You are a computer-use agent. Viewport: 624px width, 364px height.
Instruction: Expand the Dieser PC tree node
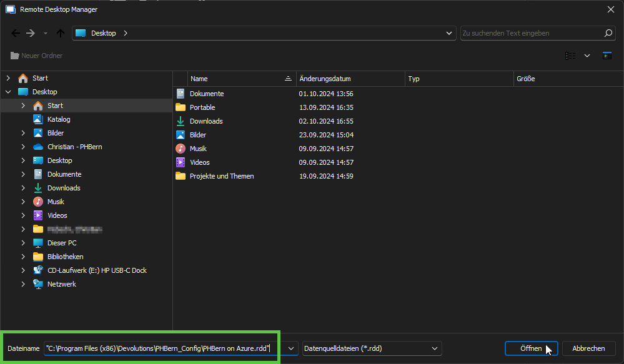coord(23,243)
